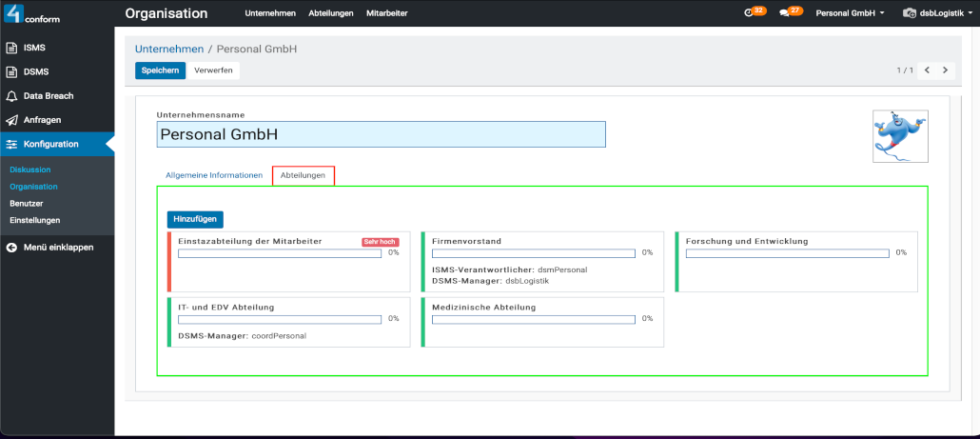Collapse sidebar with Menü einklappen
Image resolution: width=980 pixels, height=439 pixels.
pyautogui.click(x=57, y=248)
